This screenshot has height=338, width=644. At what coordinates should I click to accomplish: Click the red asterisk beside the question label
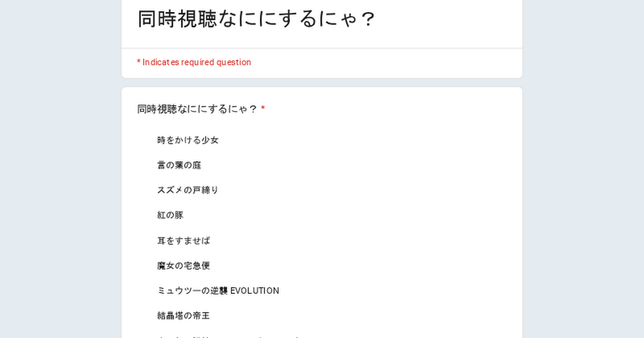tap(263, 109)
